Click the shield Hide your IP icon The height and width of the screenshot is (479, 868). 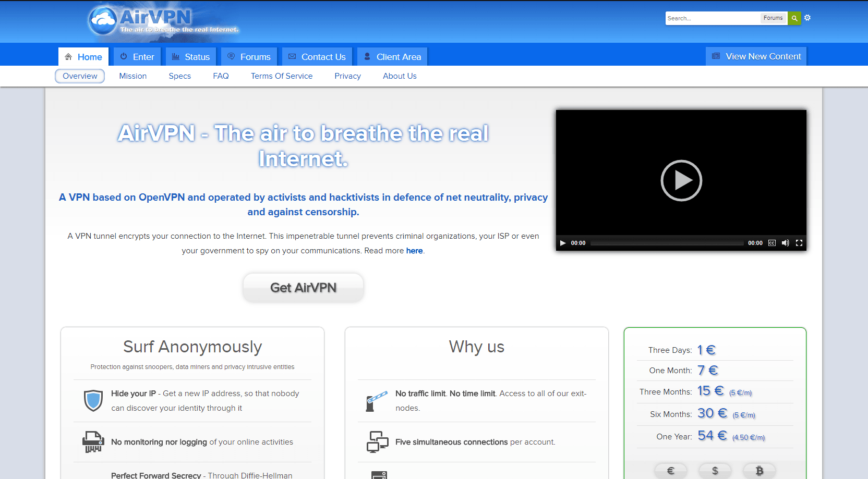(x=93, y=400)
